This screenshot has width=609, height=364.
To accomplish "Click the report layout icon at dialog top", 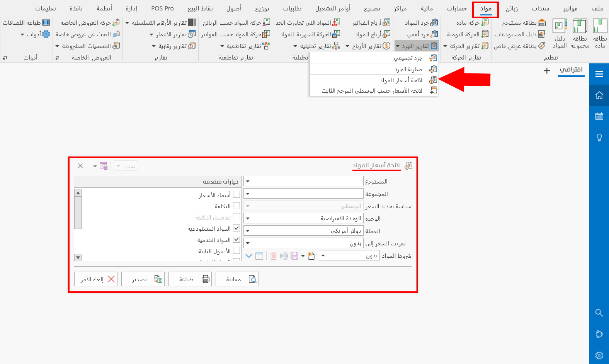I will [x=103, y=166].
